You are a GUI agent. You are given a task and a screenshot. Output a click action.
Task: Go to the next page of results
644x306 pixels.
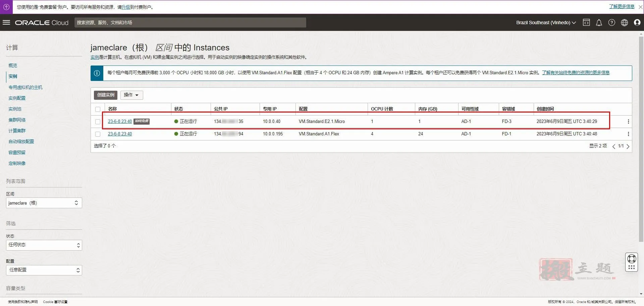(x=628, y=146)
